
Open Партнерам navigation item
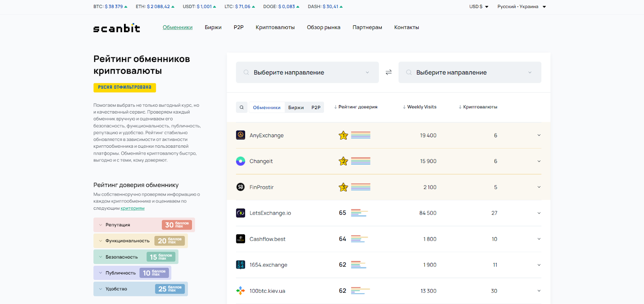pyautogui.click(x=367, y=27)
